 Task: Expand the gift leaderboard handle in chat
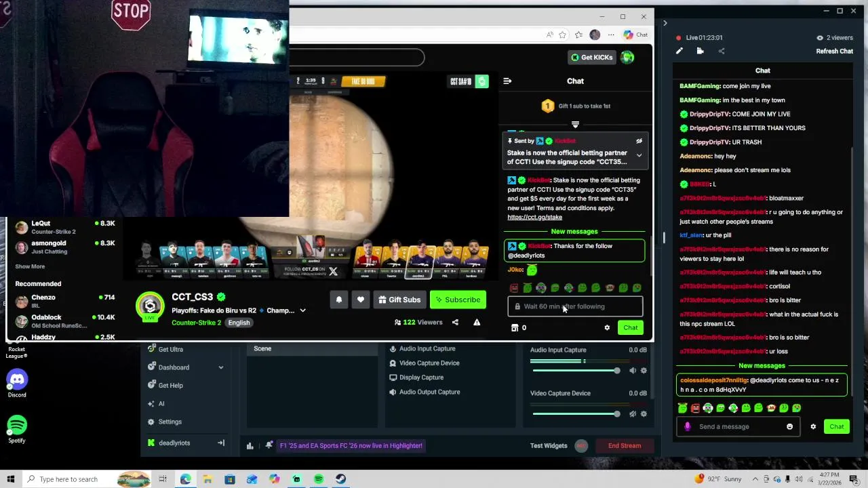click(x=575, y=125)
